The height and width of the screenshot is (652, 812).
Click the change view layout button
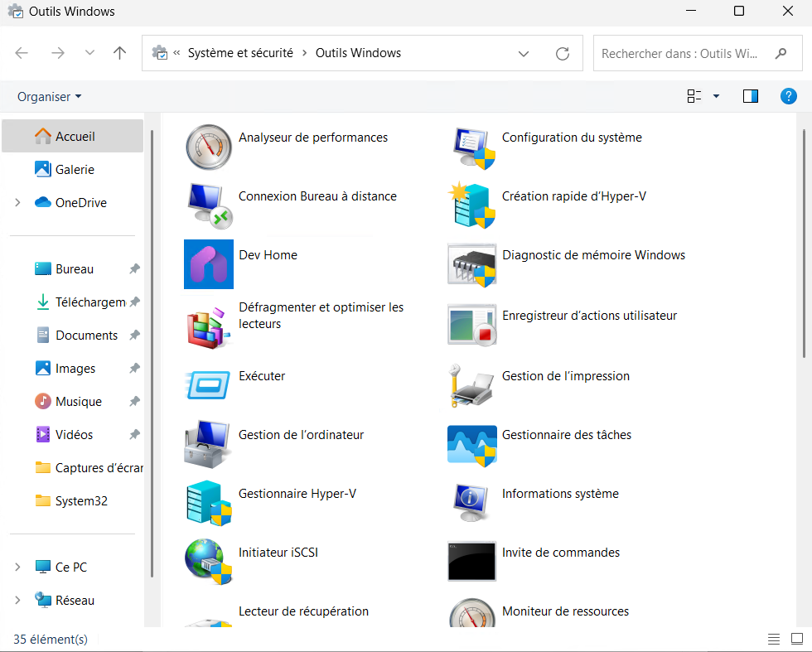point(694,96)
